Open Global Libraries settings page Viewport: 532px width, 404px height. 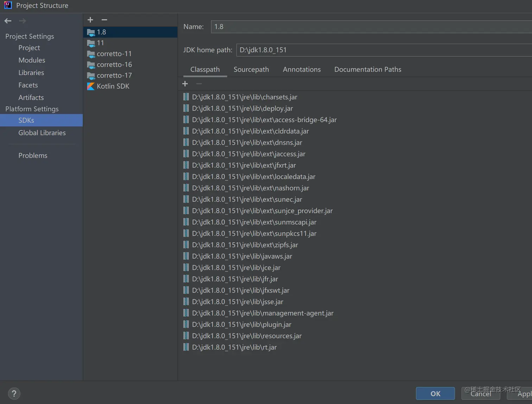(42, 133)
